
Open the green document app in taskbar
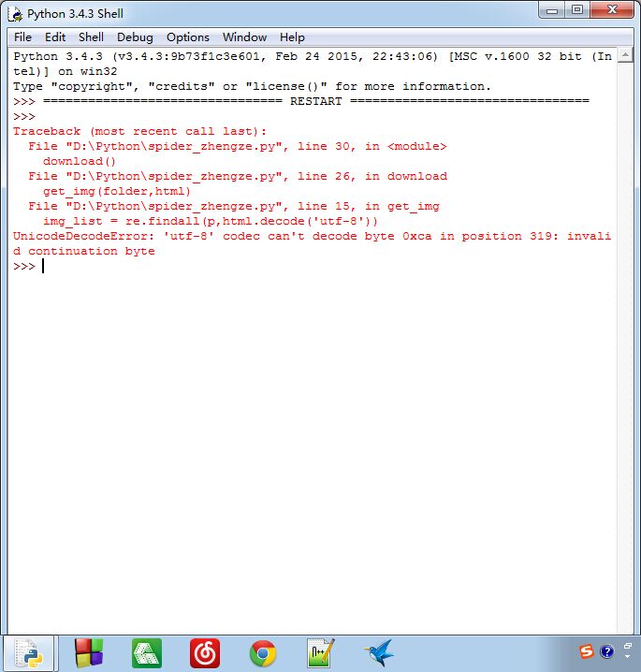pyautogui.click(x=147, y=652)
